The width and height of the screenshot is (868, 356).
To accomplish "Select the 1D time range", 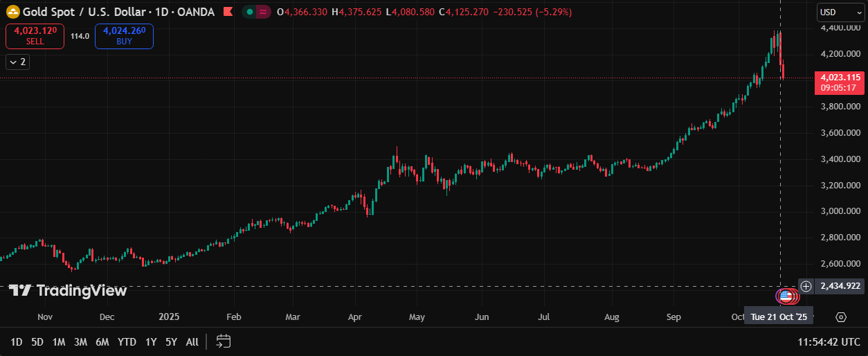I will point(17,341).
